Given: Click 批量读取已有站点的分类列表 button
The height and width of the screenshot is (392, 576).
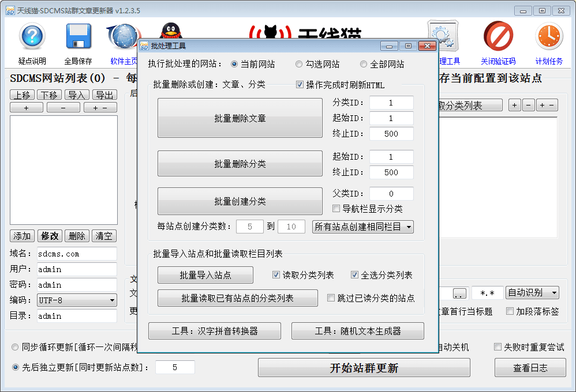Looking at the screenshot, I should tap(238, 298).
